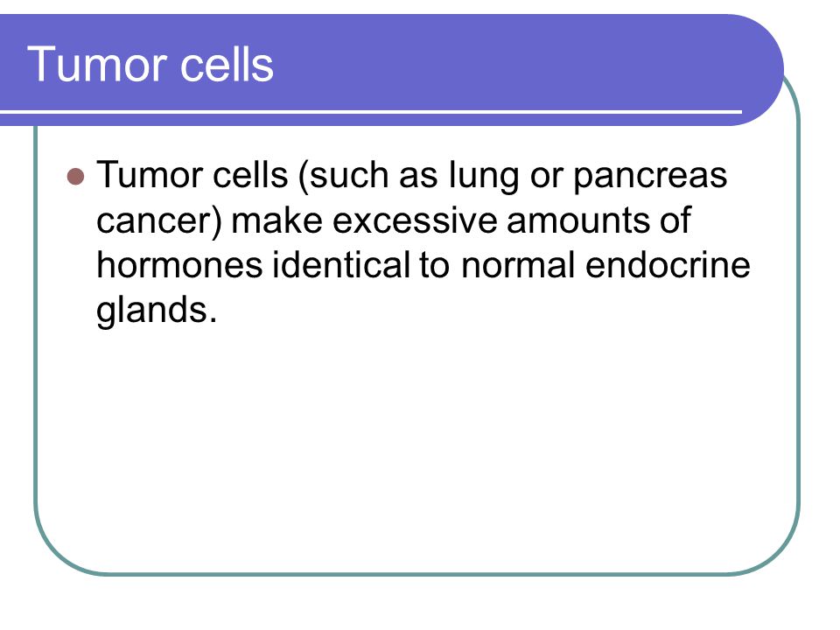Click the word 'endocrine' in the body text
This screenshot has height=630, width=840.
[x=668, y=264]
